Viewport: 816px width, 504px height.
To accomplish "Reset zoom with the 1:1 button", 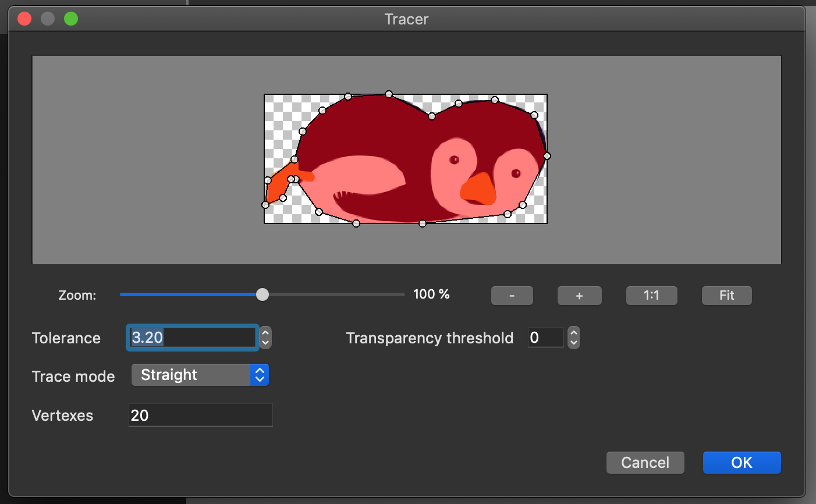I will (651, 296).
